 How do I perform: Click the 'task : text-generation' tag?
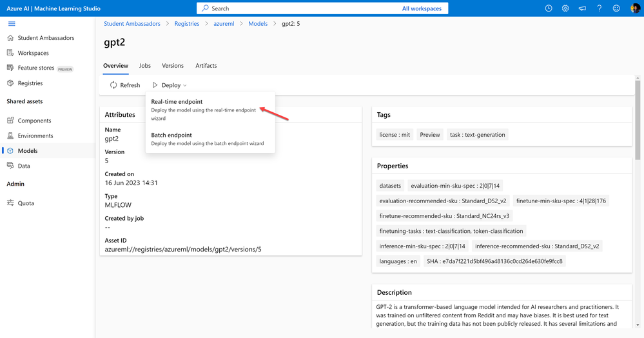pyautogui.click(x=477, y=135)
